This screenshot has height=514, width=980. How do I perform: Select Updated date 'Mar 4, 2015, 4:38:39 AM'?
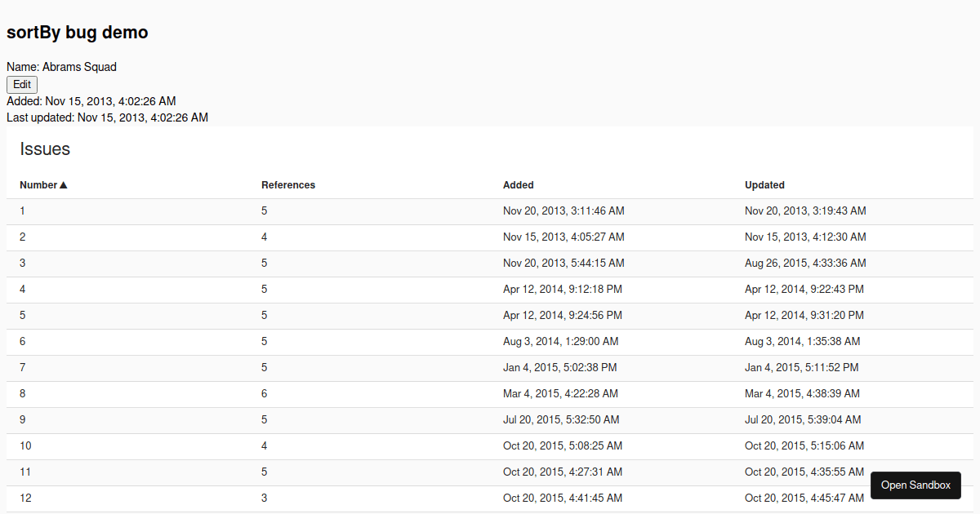click(802, 394)
